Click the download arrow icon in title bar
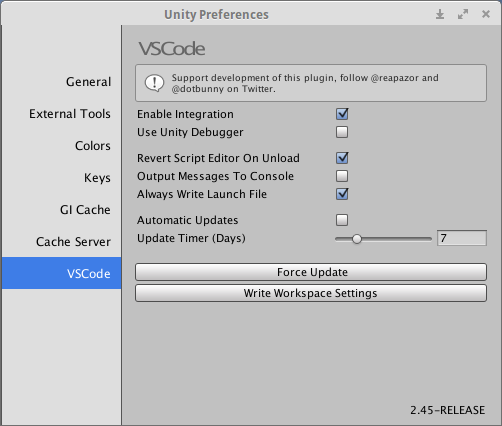502x426 pixels. [440, 14]
